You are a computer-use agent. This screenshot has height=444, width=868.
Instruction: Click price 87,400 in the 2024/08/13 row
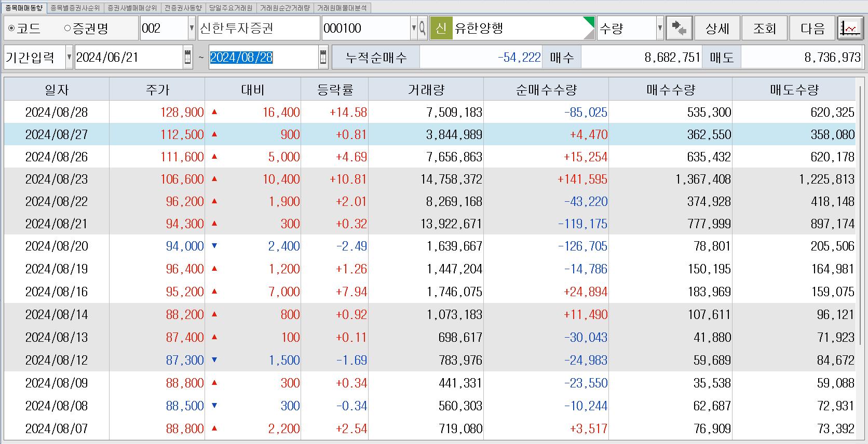(x=185, y=337)
